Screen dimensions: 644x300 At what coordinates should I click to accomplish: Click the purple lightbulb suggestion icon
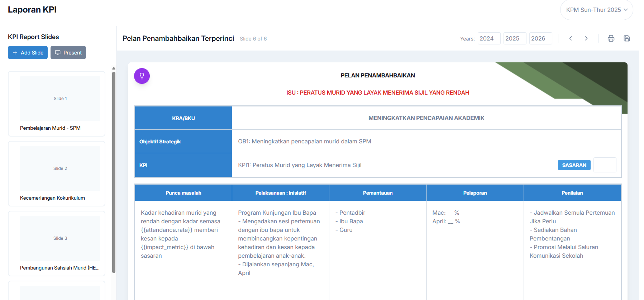tap(142, 76)
